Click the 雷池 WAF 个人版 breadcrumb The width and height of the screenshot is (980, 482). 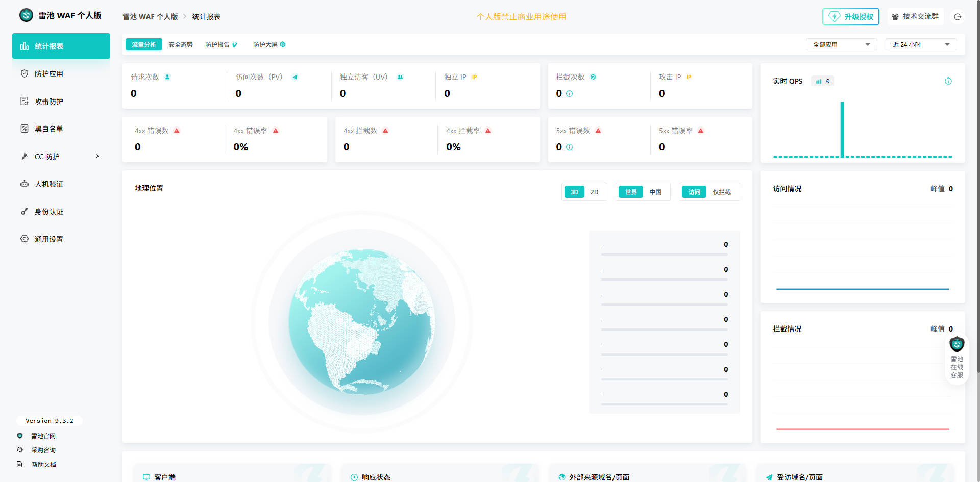pyautogui.click(x=150, y=17)
